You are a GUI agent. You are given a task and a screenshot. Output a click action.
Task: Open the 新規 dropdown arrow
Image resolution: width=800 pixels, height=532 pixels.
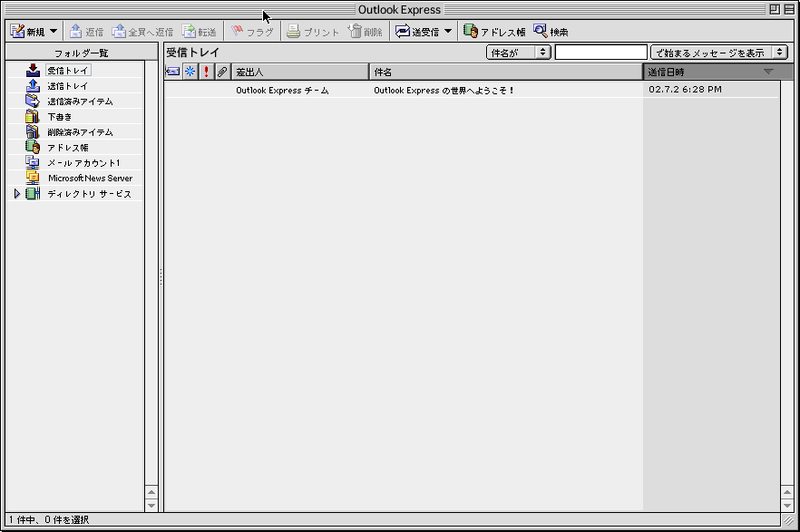[54, 31]
